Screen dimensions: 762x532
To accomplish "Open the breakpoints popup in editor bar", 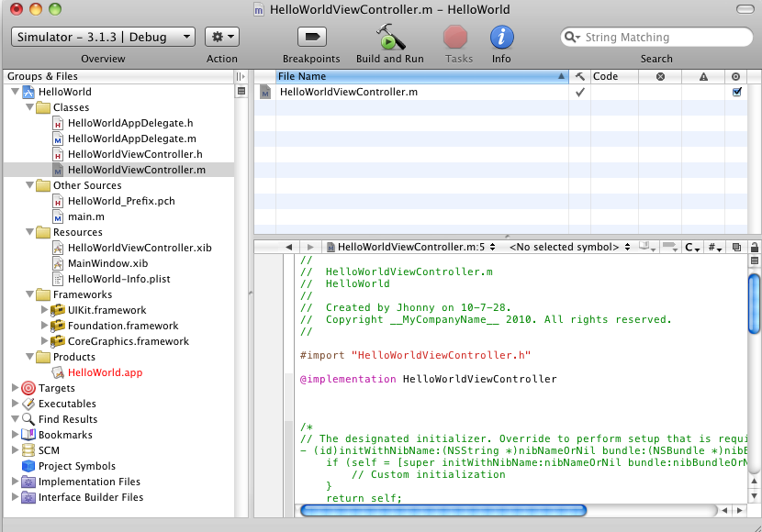I will click(x=670, y=247).
